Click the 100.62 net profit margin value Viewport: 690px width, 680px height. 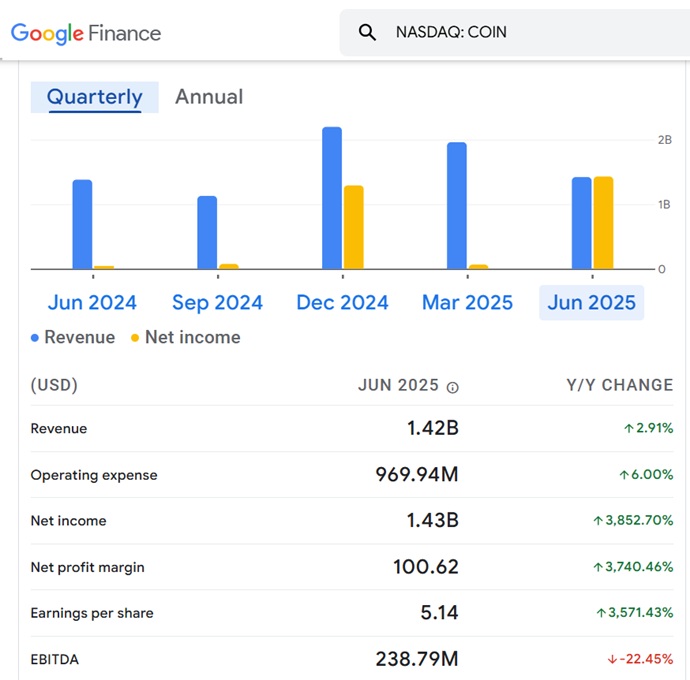(x=426, y=566)
